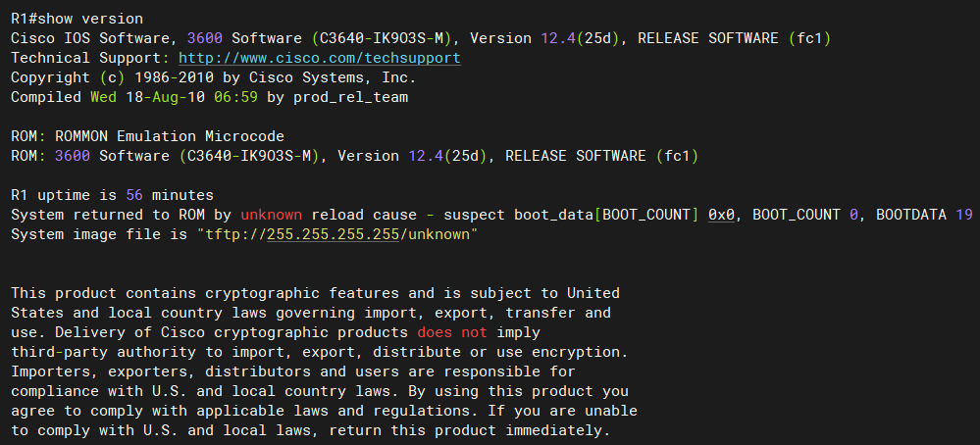Select 'third-party authority to import' line
Image resolution: width=980 pixels, height=445 pixels.
tap(320, 352)
